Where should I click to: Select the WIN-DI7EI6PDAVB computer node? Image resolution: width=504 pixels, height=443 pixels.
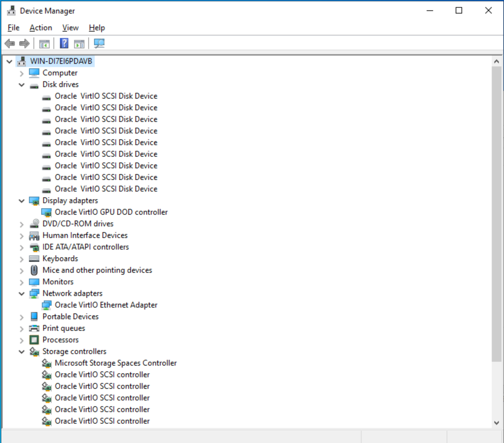coord(61,61)
